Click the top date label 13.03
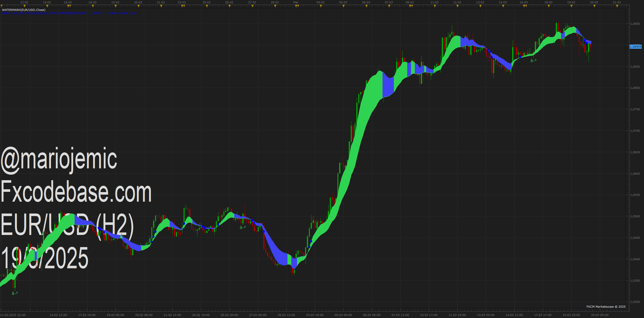This screenshot has height=318, width=644. click(x=480, y=2)
